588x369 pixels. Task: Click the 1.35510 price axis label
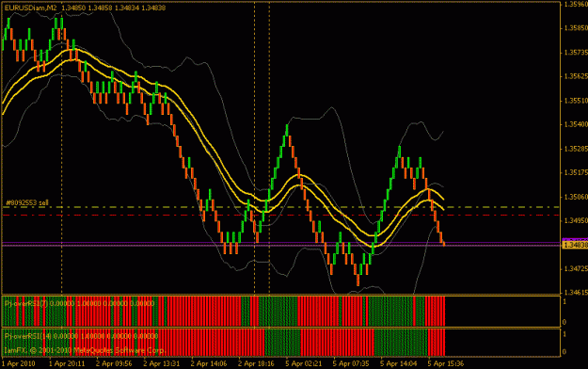[576, 100]
